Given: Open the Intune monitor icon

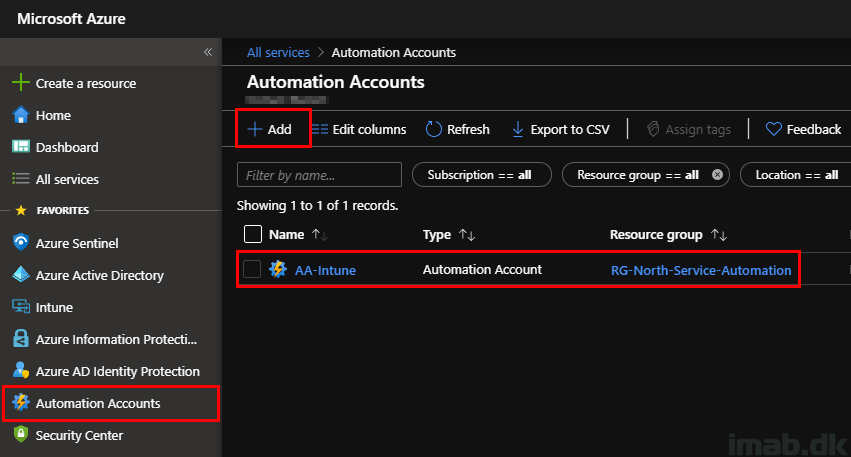Looking at the screenshot, I should 21,307.
